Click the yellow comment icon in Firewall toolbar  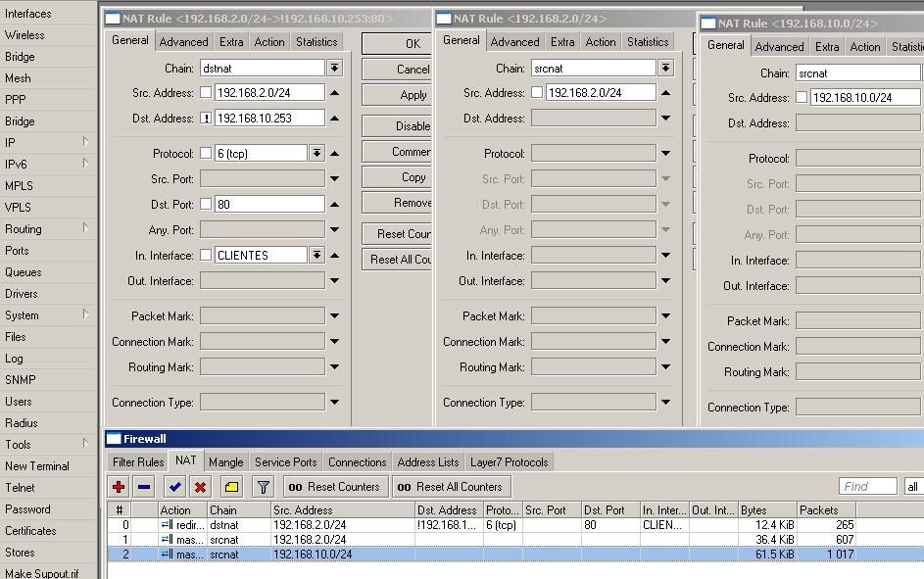(231, 487)
